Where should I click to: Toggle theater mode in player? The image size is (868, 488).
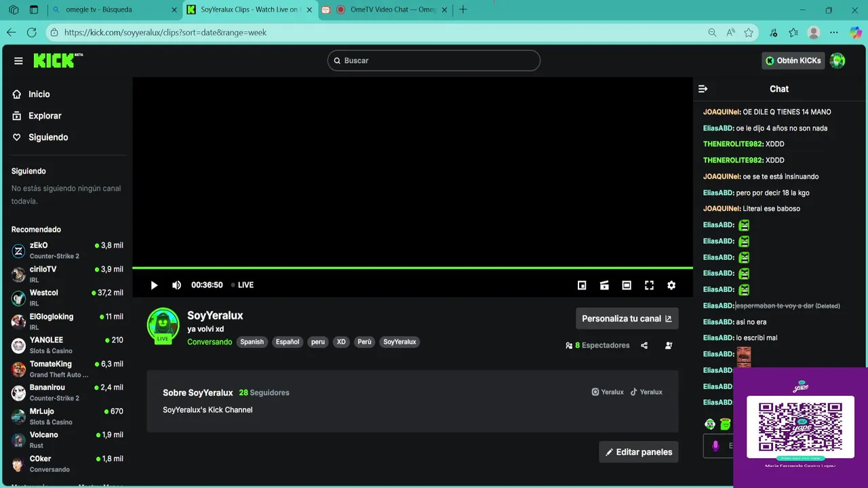pos(627,285)
